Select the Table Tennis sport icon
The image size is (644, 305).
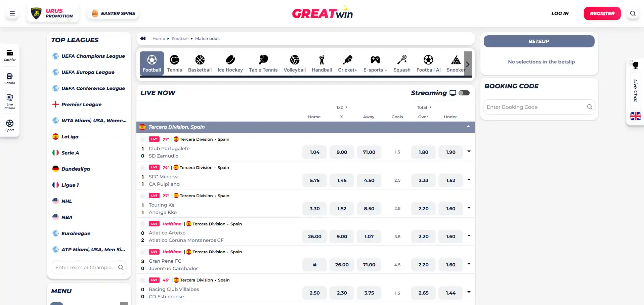tap(263, 63)
